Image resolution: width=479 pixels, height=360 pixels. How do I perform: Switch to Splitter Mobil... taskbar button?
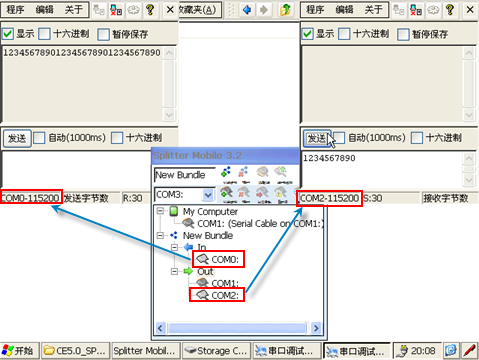145,351
